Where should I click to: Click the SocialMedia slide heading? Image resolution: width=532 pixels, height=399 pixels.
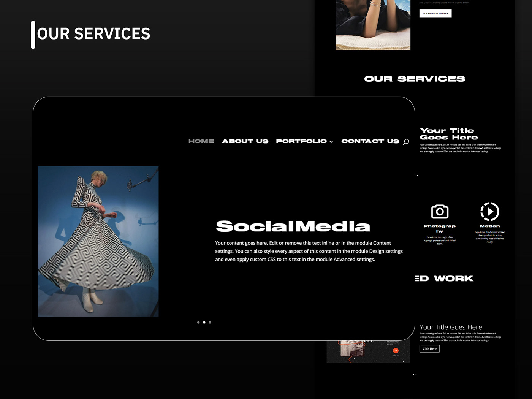click(293, 226)
